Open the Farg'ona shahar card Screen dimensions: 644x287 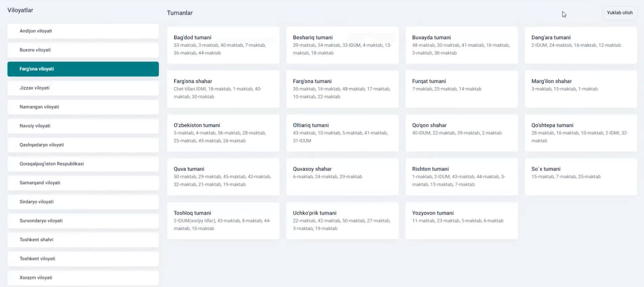pyautogui.click(x=223, y=89)
